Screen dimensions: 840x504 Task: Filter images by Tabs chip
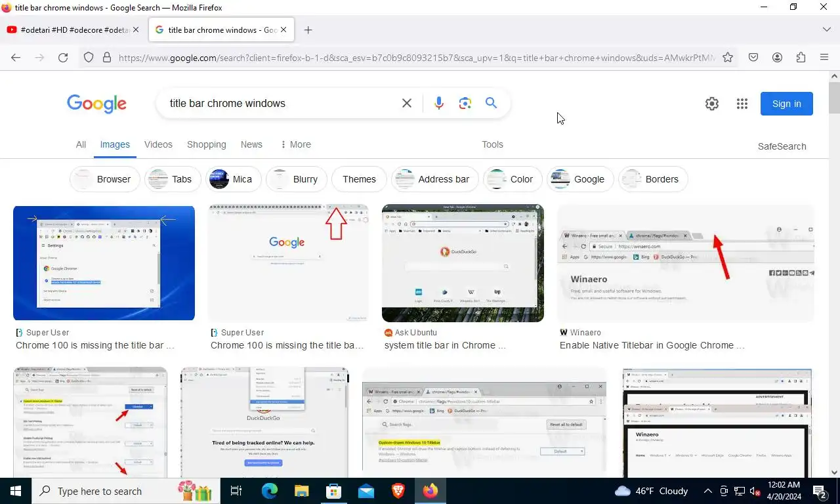(x=173, y=179)
